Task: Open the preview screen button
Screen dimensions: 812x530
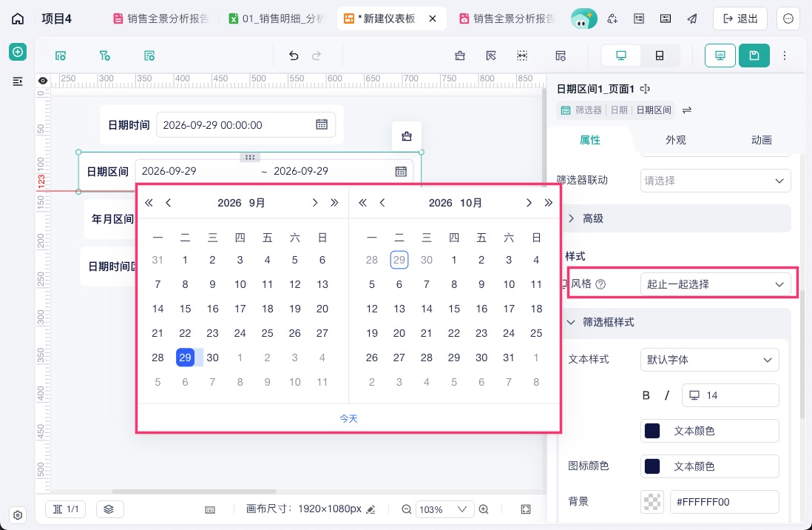Action: 720,56
